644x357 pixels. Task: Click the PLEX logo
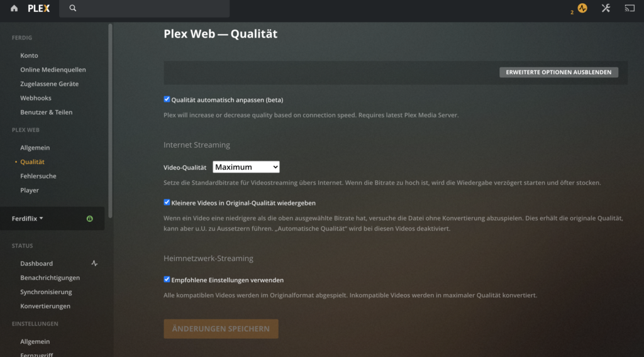click(38, 8)
